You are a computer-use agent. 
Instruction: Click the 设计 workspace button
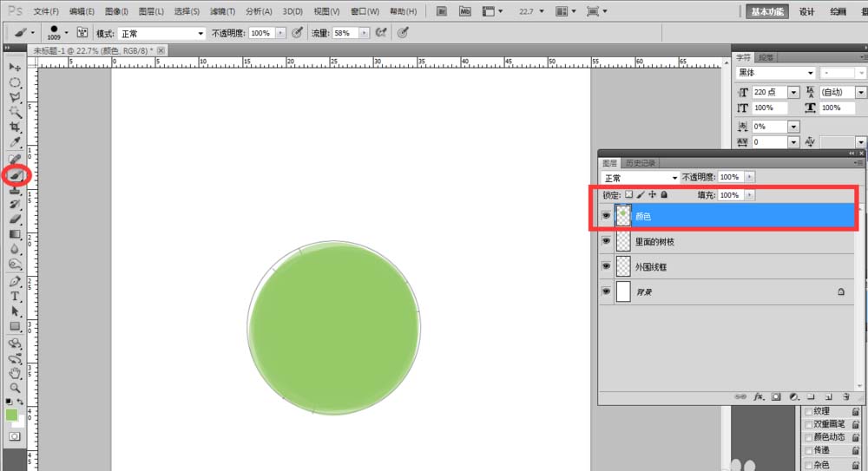[807, 11]
